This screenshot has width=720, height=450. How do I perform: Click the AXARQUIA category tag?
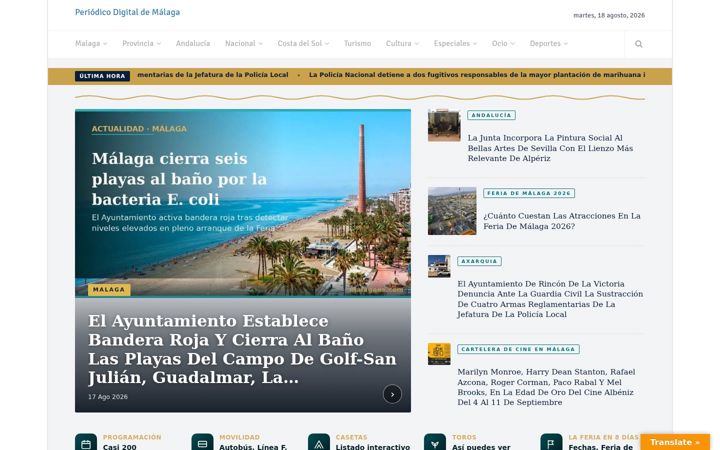point(479,261)
